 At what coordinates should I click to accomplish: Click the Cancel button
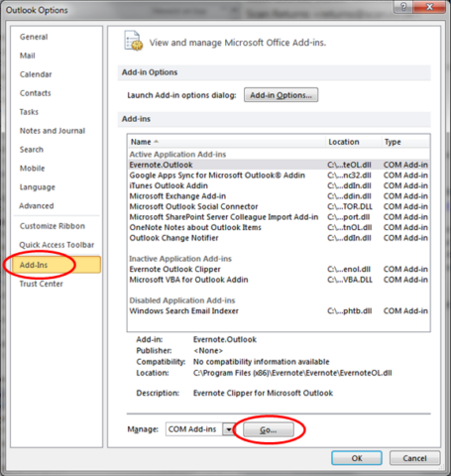tap(415, 458)
